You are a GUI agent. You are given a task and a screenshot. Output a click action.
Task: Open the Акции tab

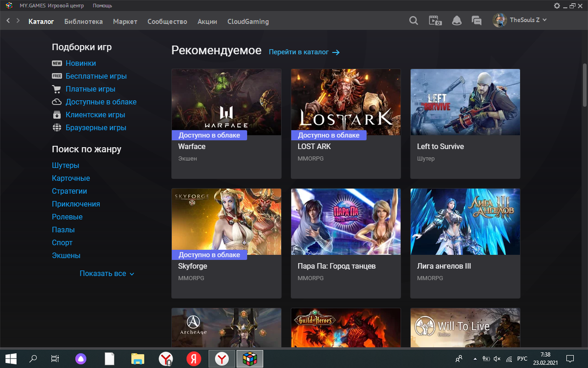[x=207, y=22]
